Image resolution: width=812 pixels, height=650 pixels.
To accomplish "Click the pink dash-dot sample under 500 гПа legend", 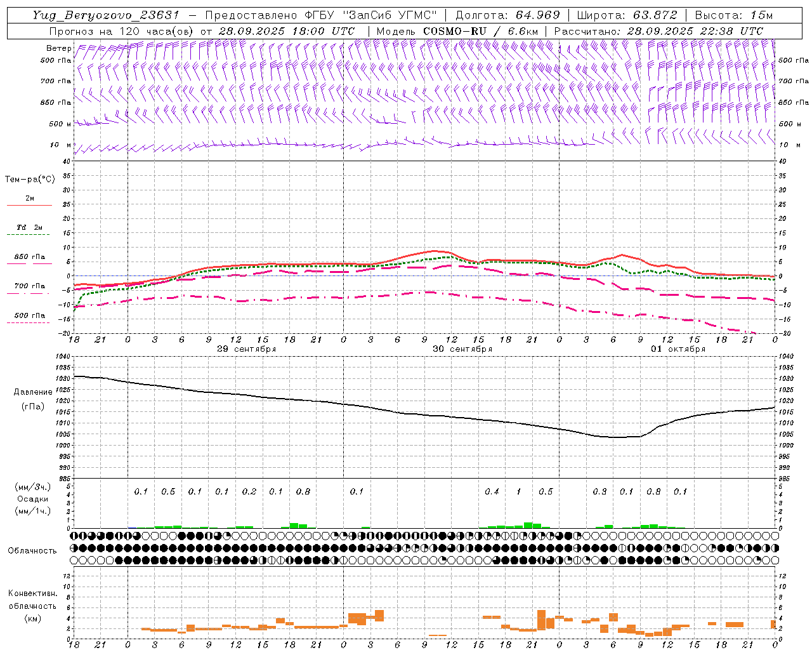I will [28, 322].
